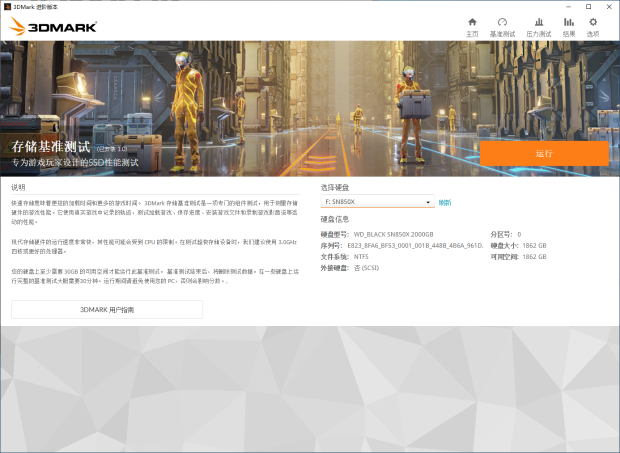Select the serial number E823_8FA6 value
The width and height of the screenshot is (620, 453).
415,245
